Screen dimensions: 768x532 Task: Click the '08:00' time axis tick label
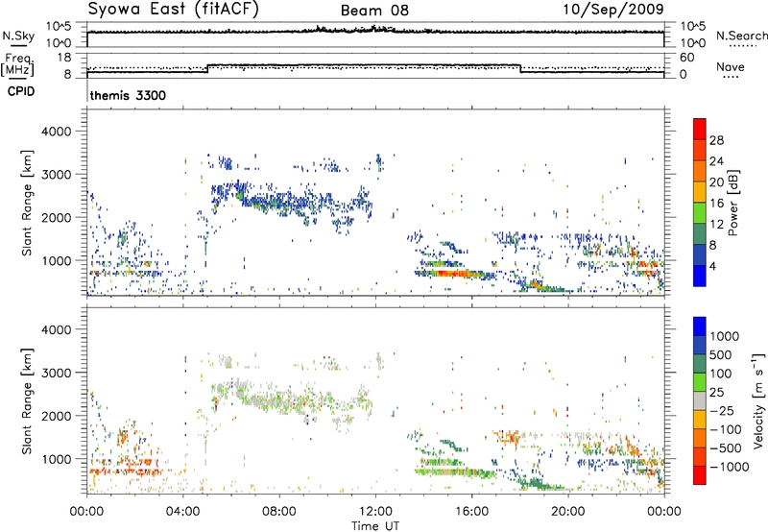click(x=279, y=512)
